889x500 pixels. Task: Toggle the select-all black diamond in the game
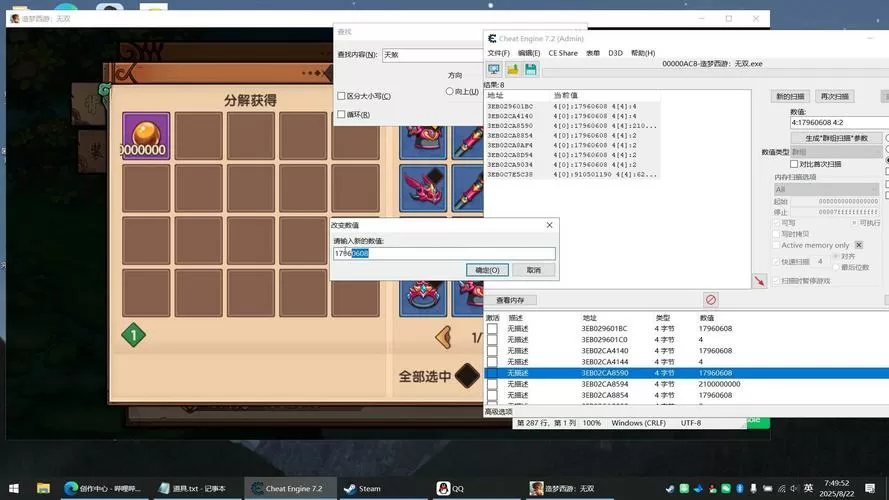467,375
